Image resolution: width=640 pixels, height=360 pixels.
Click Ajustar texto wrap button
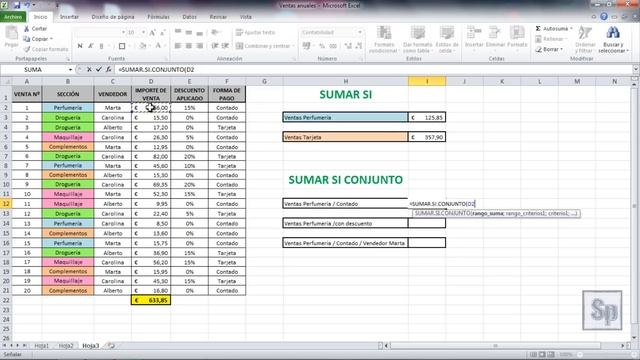[x=256, y=32]
